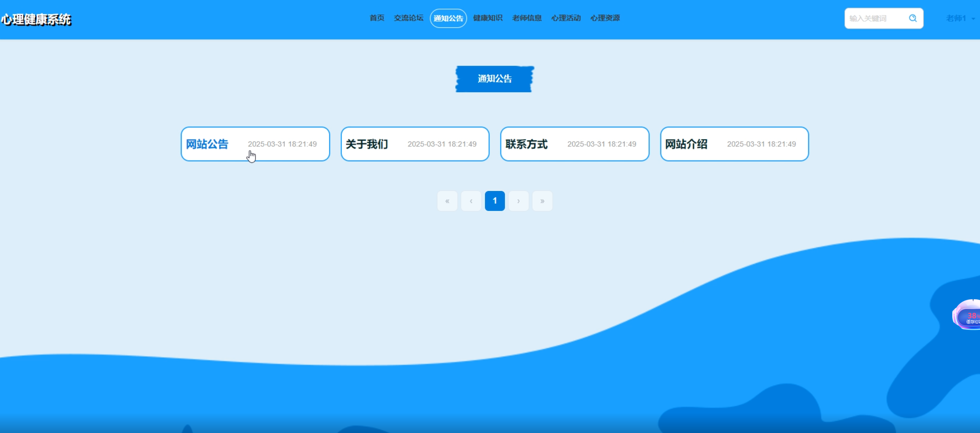Go to first page of pagination
The width and height of the screenshot is (980, 433).
pyautogui.click(x=447, y=201)
